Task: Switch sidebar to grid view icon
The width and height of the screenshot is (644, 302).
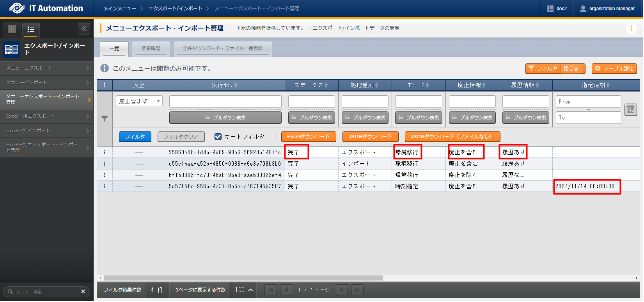Action: [12, 29]
